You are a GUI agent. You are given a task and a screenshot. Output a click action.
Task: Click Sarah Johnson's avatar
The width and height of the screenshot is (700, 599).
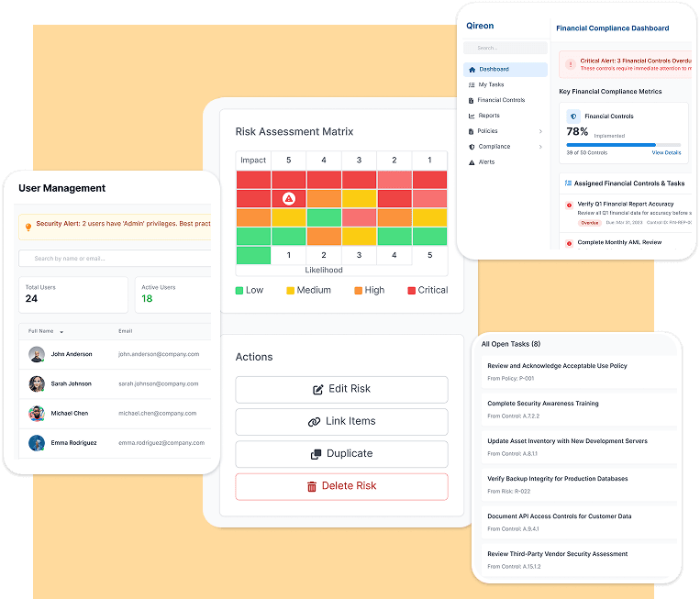pos(37,383)
